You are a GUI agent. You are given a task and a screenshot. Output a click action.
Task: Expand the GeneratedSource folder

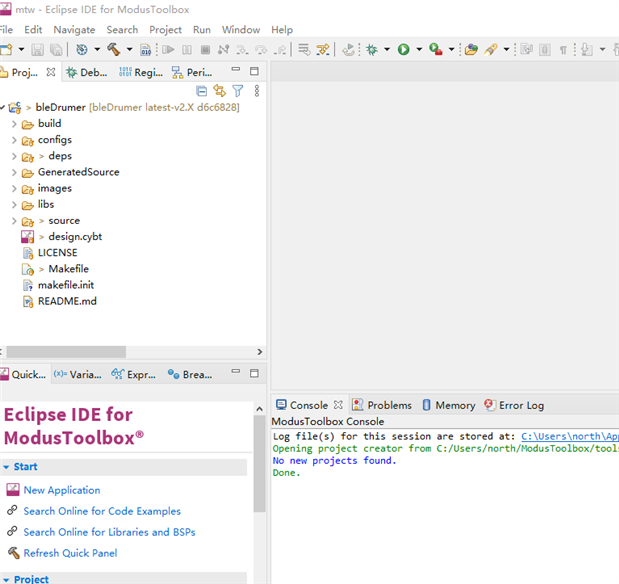coord(14,173)
